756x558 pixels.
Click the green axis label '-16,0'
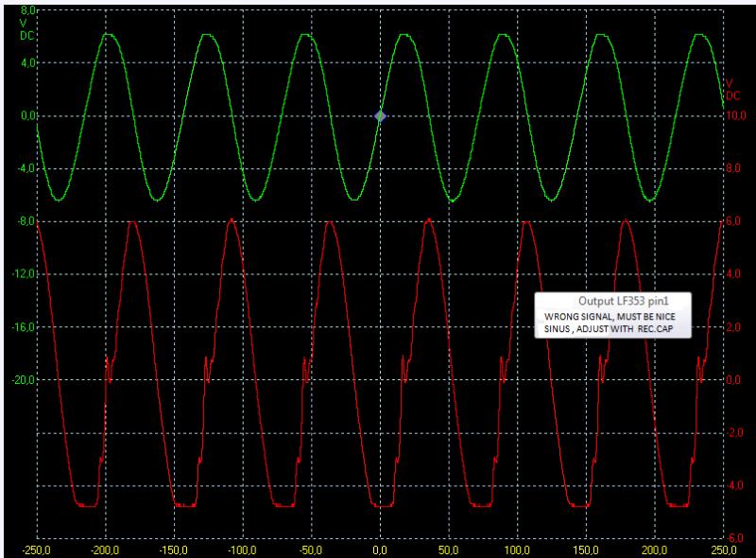(x=24, y=327)
